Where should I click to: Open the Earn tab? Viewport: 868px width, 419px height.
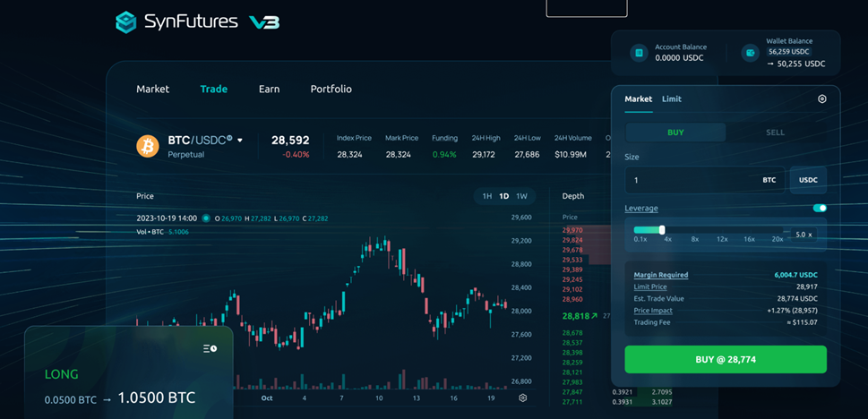pos(269,90)
